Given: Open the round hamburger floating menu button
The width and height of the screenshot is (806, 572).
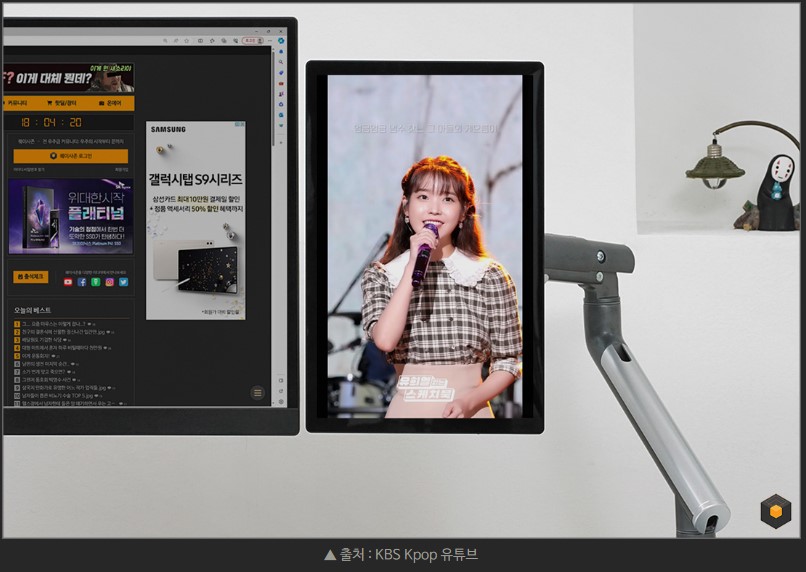Looking at the screenshot, I should coord(257,393).
